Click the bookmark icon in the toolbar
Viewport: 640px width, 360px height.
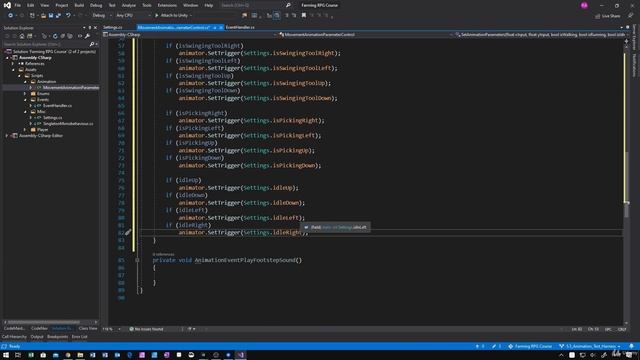pos(304,16)
